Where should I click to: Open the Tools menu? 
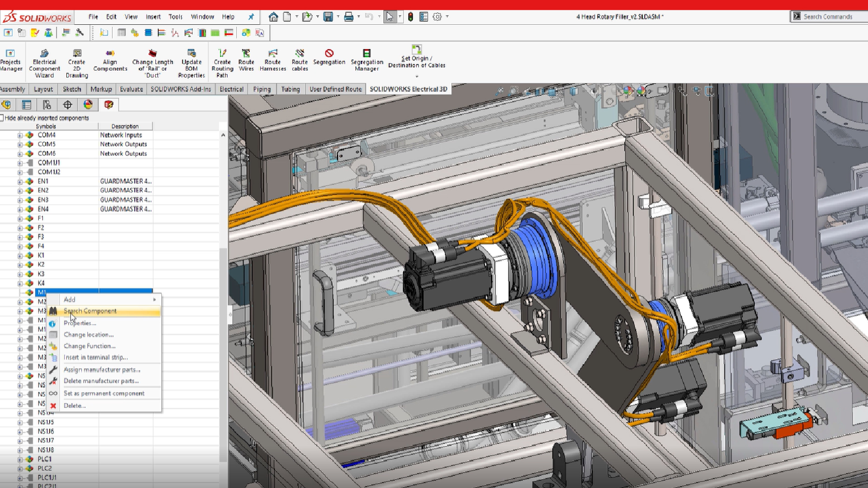pyautogui.click(x=175, y=17)
